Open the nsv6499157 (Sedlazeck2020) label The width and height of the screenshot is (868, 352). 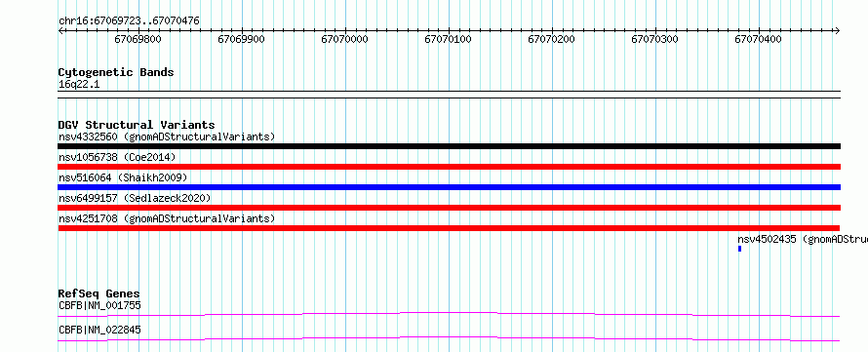click(x=135, y=198)
